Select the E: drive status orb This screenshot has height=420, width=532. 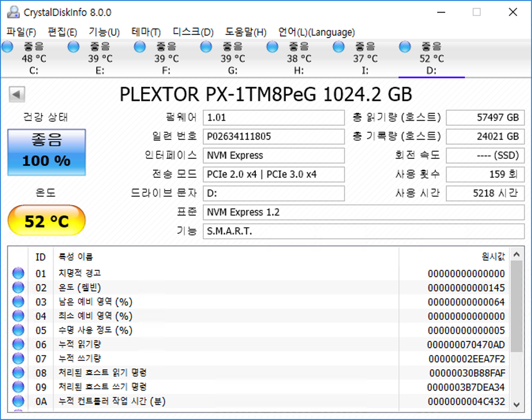(x=73, y=47)
